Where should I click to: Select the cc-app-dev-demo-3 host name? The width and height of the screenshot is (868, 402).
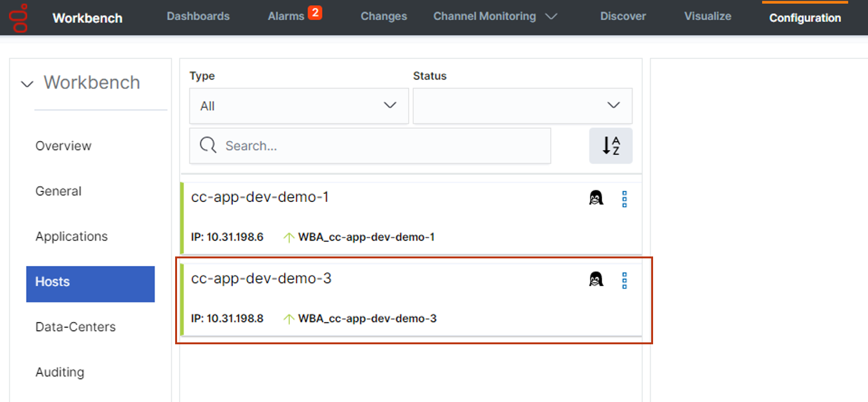(x=261, y=279)
